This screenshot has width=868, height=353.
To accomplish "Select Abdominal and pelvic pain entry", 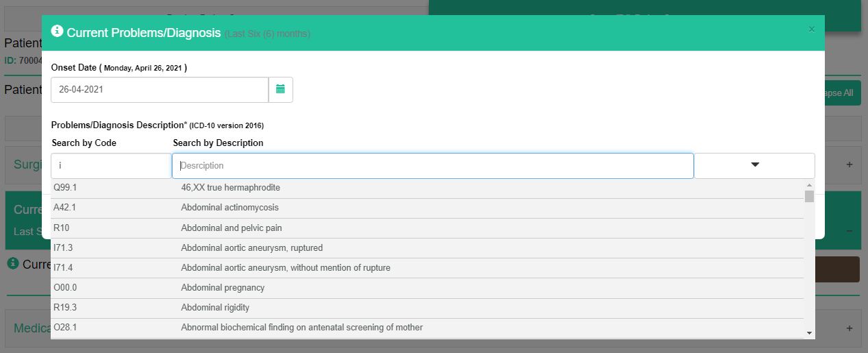I will coord(231,228).
